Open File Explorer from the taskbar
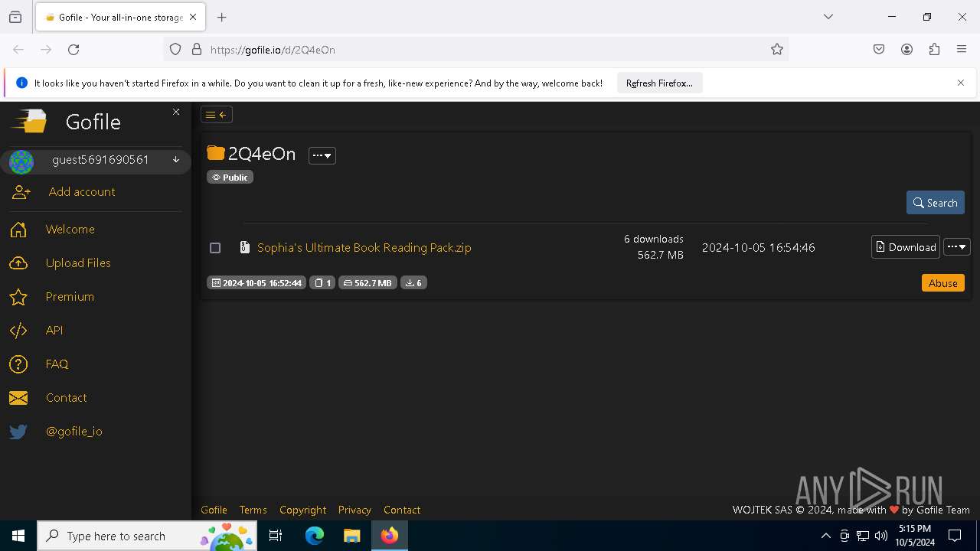Viewport: 980px width, 551px height. (x=351, y=536)
